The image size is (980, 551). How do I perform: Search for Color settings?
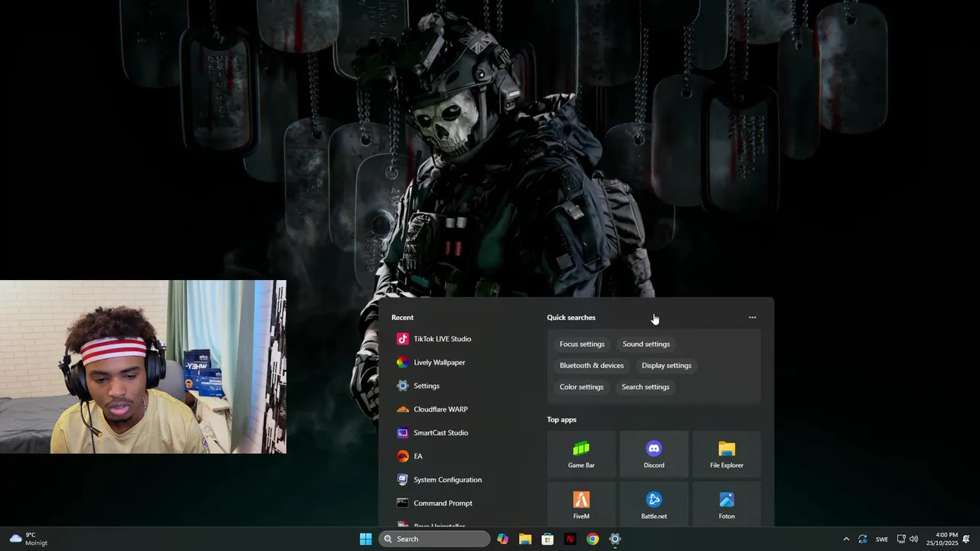582,387
